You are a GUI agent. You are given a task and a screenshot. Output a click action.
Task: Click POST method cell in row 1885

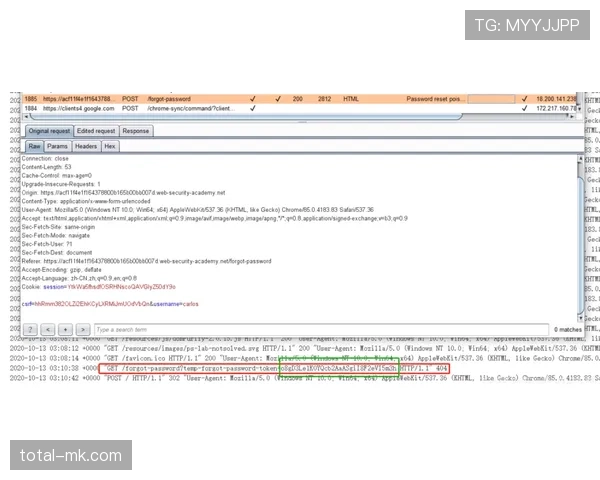pos(130,99)
